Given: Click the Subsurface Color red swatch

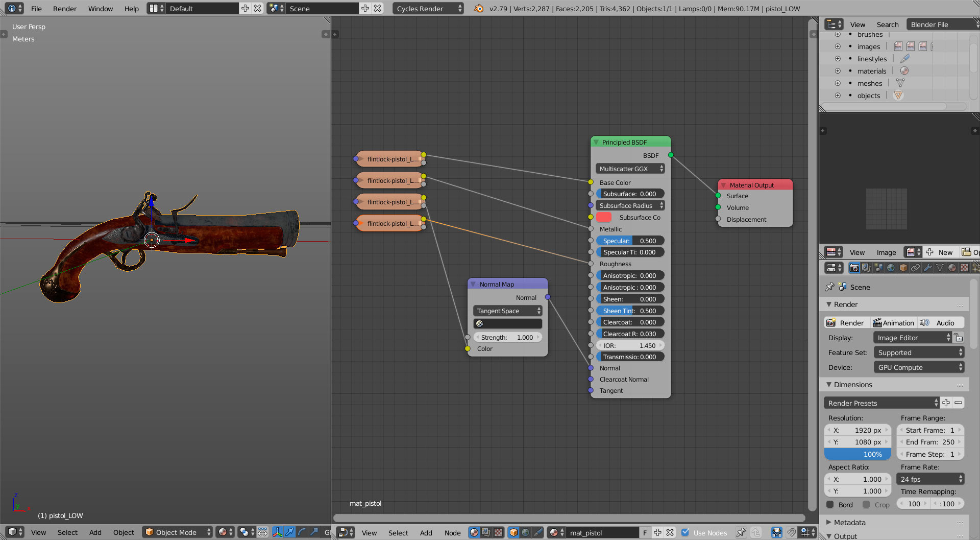Looking at the screenshot, I should pyautogui.click(x=604, y=217).
